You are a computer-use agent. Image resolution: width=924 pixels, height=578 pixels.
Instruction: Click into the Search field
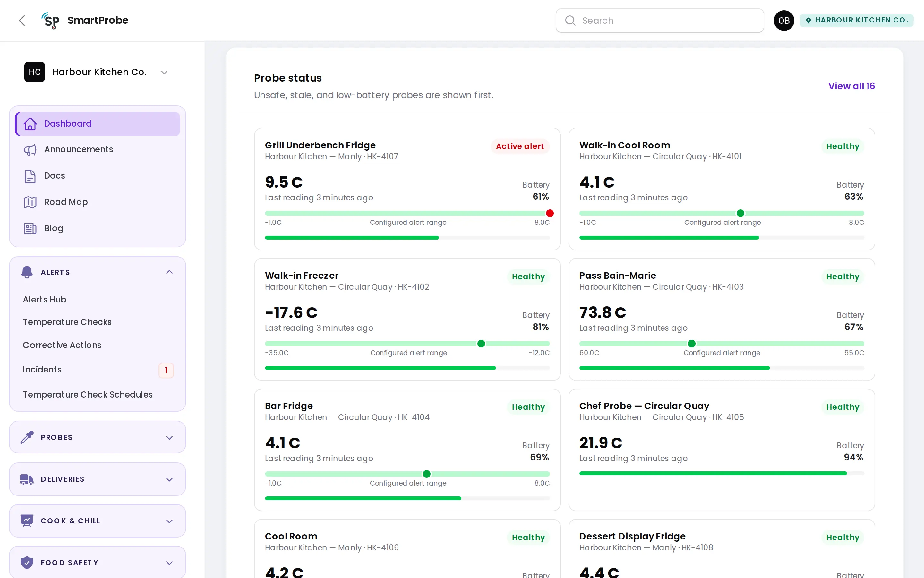659,21
